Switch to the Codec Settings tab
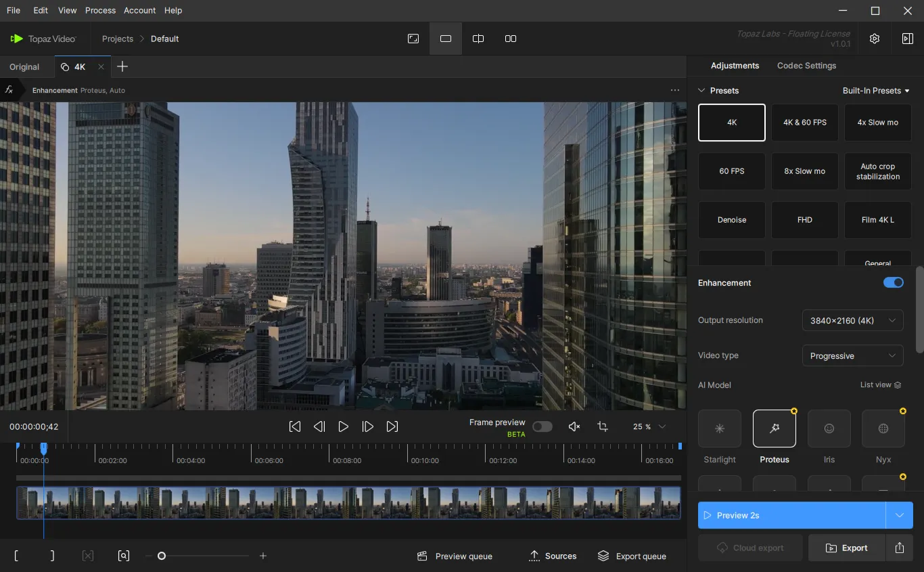 point(806,66)
